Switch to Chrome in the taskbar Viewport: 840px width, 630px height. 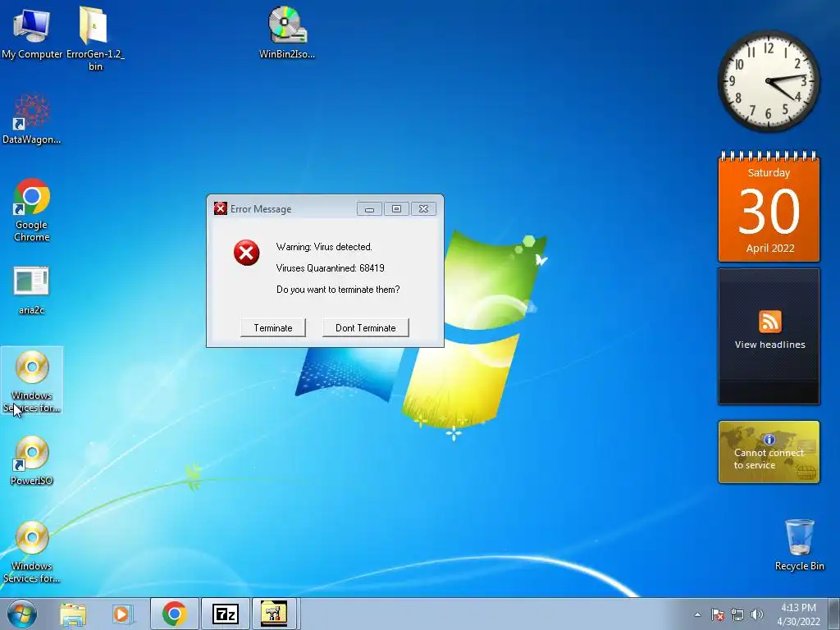click(175, 614)
